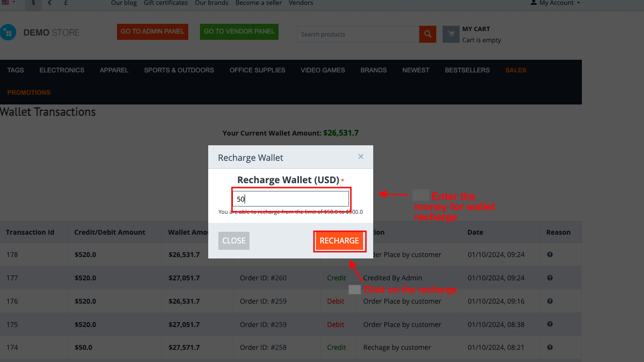644x362 pixels.
Task: Click reason help icon for transaction 176
Action: coord(550,301)
